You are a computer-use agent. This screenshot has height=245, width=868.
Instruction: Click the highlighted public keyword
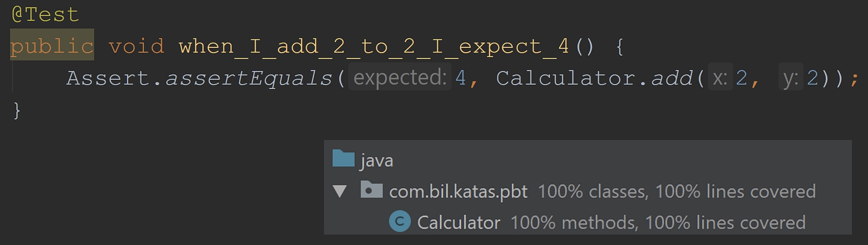pos(51,46)
